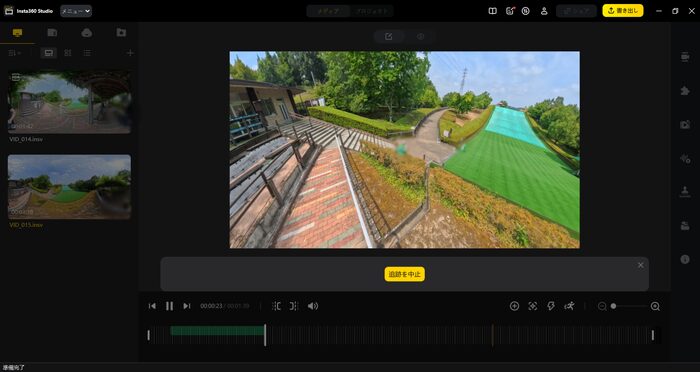Set trim start point marker
The height and width of the screenshot is (372, 700).
click(x=276, y=306)
